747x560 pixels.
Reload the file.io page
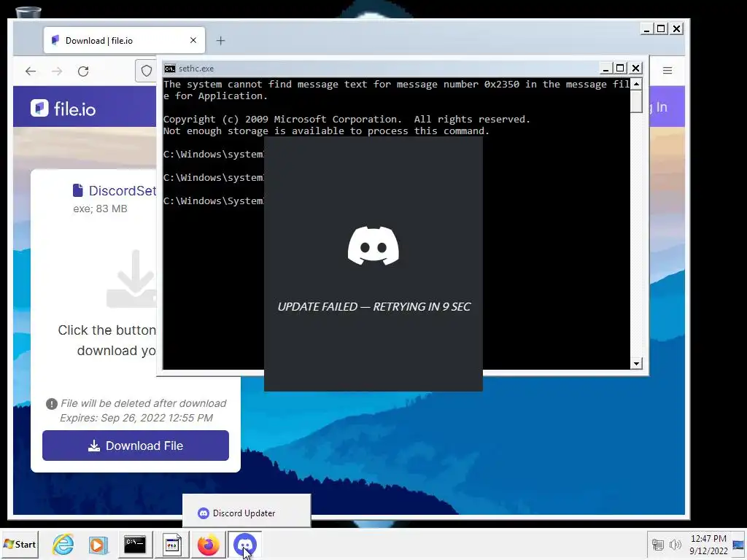click(x=83, y=71)
